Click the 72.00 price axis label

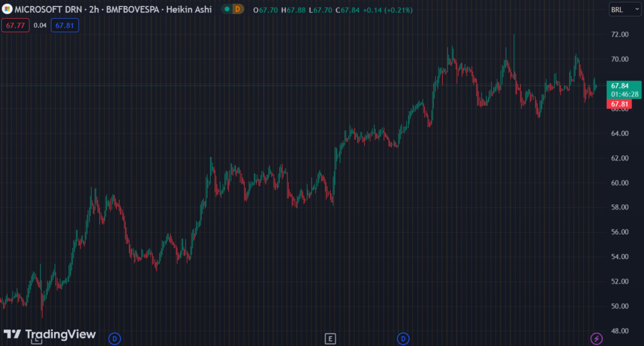pos(619,35)
